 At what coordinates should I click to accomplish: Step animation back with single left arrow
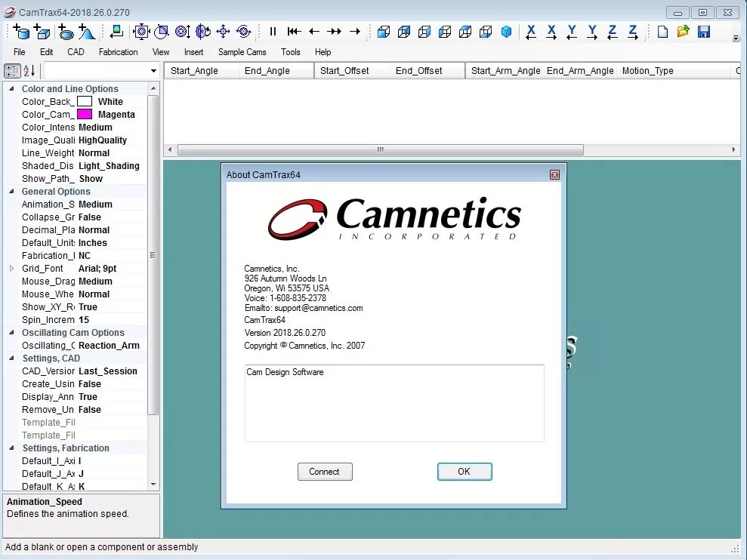pos(314,32)
